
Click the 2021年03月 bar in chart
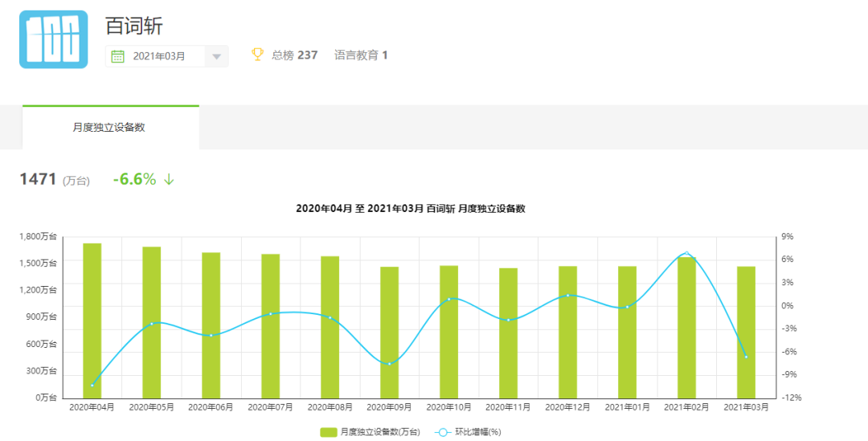tap(746, 333)
